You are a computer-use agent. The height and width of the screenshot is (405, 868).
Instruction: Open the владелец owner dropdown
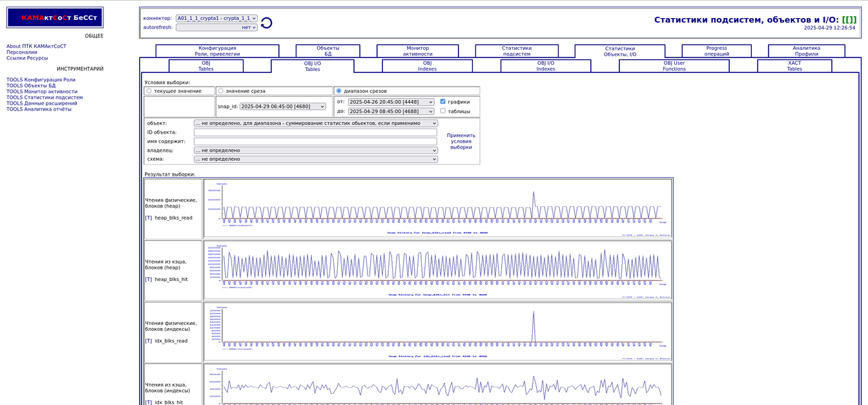coord(315,150)
